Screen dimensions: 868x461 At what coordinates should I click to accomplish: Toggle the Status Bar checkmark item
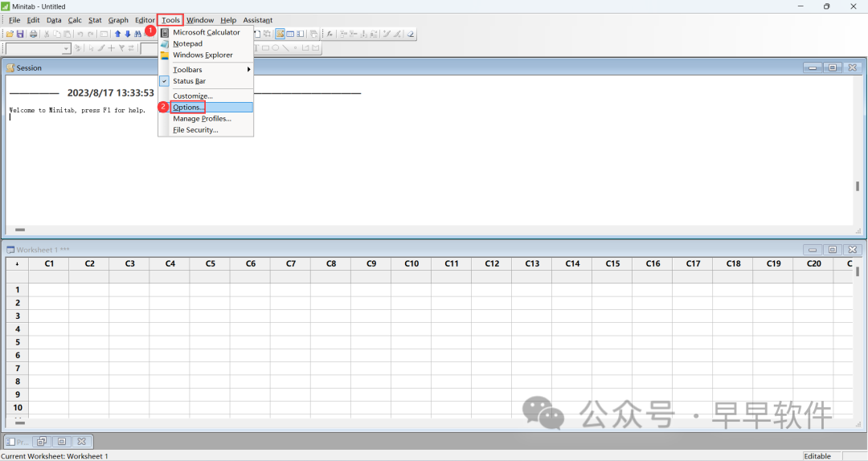(189, 81)
